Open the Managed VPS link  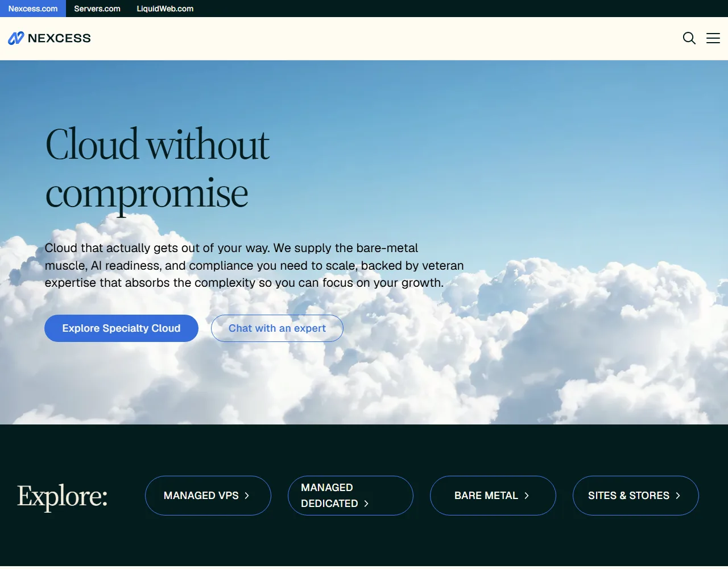[x=208, y=496]
